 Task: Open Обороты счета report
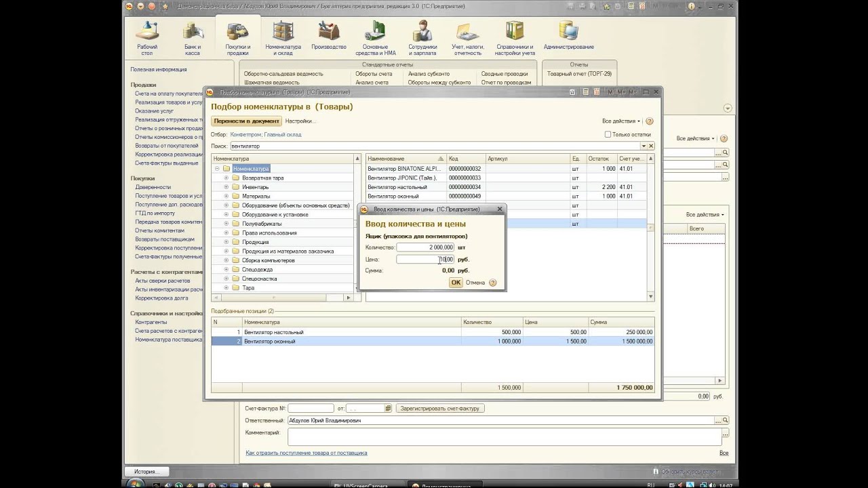coord(374,74)
